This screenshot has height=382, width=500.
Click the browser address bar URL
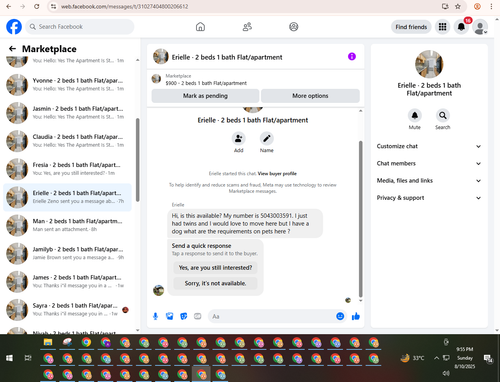[x=125, y=6]
